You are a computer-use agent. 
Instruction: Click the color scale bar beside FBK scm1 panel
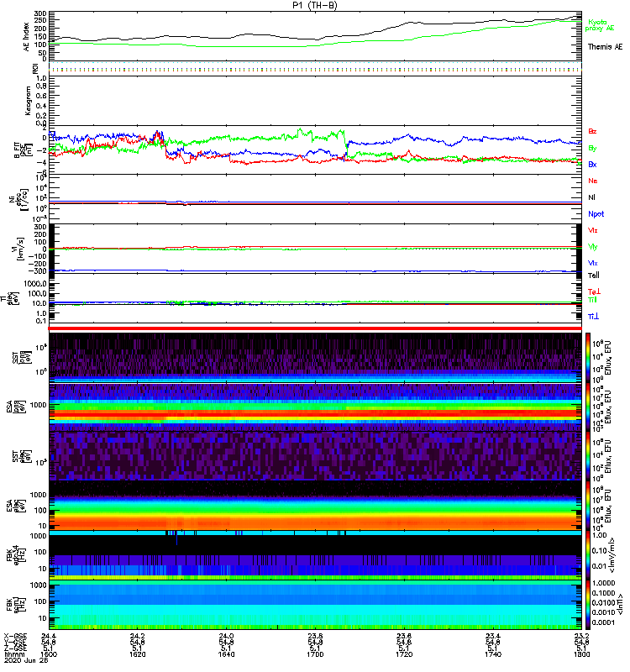pyautogui.click(x=588, y=605)
